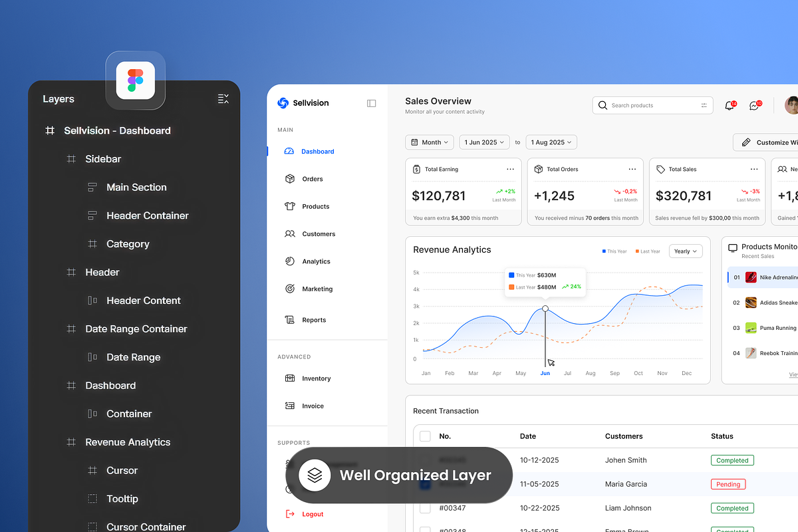Check the box for transaction #00347
Screen dimensions: 798x532
pos(425,508)
